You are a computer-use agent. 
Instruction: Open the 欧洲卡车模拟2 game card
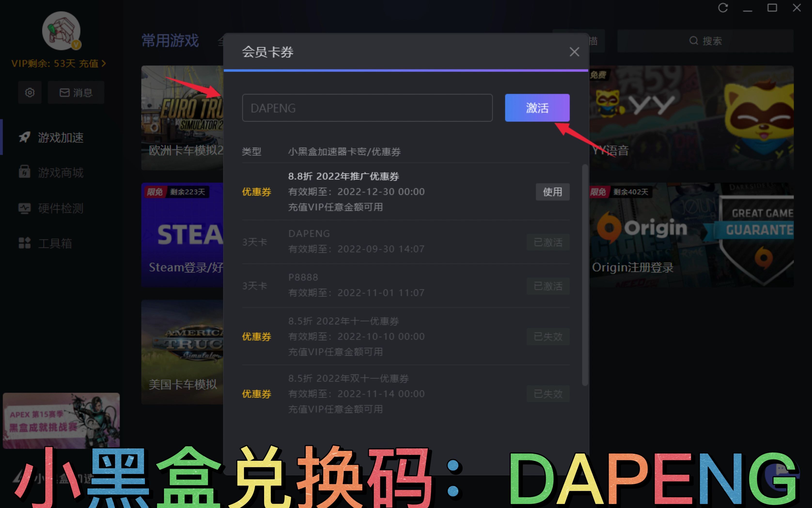(x=182, y=118)
